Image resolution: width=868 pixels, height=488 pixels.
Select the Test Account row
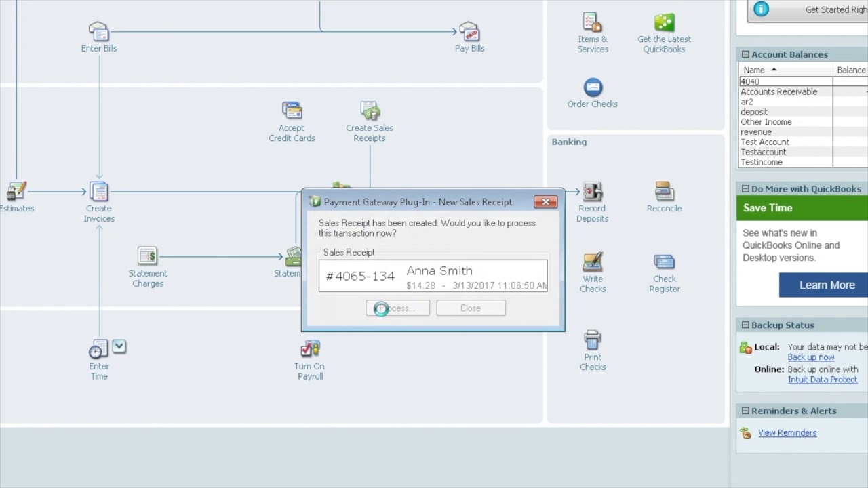click(803, 142)
